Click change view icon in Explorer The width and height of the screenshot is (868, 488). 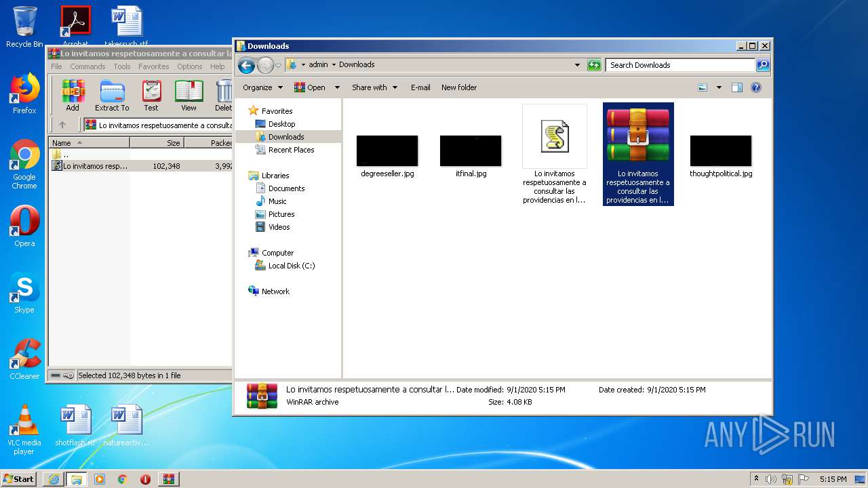[x=703, y=87]
